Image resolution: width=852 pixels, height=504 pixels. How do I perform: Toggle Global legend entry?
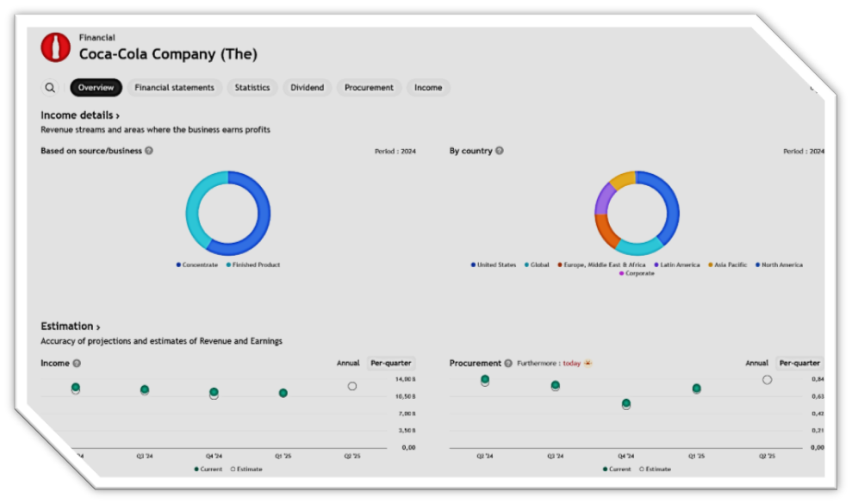click(x=537, y=264)
